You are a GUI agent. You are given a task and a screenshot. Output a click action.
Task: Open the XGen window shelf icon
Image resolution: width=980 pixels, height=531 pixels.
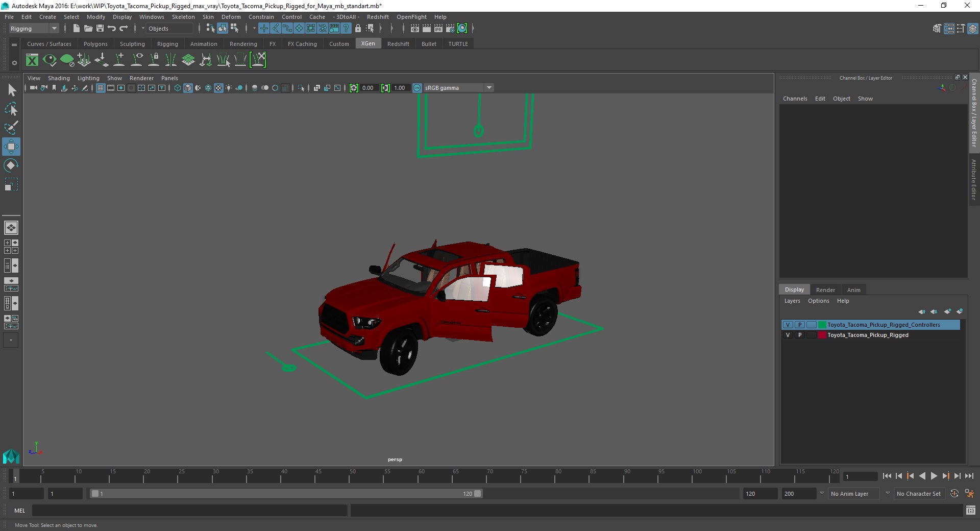pos(32,60)
